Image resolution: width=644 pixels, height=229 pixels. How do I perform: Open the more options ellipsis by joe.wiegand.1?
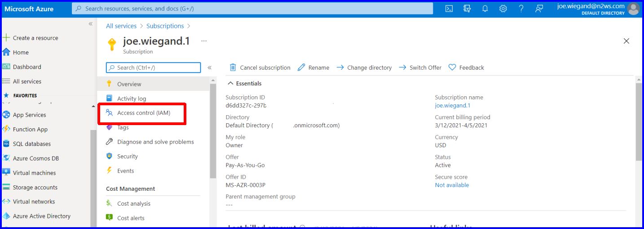tap(204, 40)
